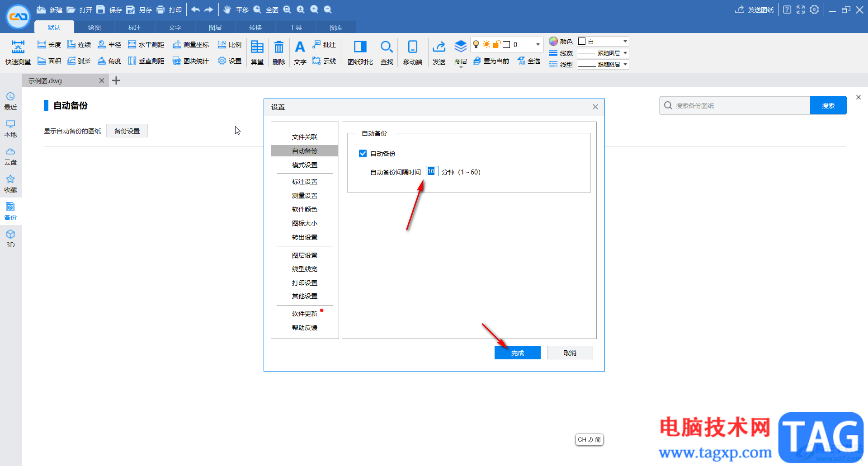Click the backup interval minutes field
The image size is (868, 466).
[432, 171]
